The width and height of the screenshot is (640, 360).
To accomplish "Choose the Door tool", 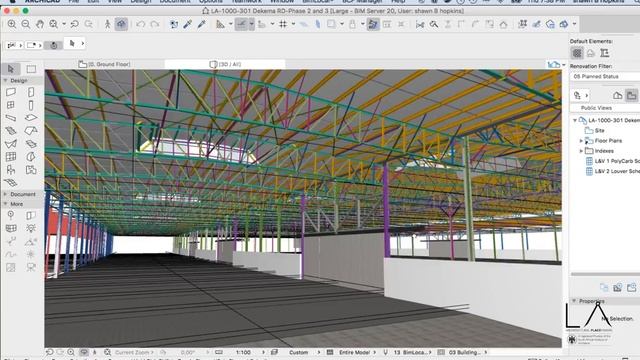I will click(31, 92).
